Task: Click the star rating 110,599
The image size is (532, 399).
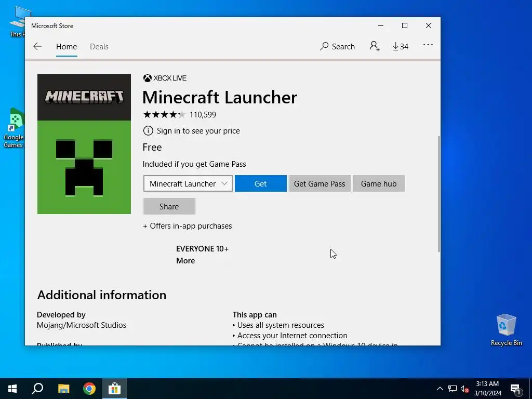Action: coord(179,115)
